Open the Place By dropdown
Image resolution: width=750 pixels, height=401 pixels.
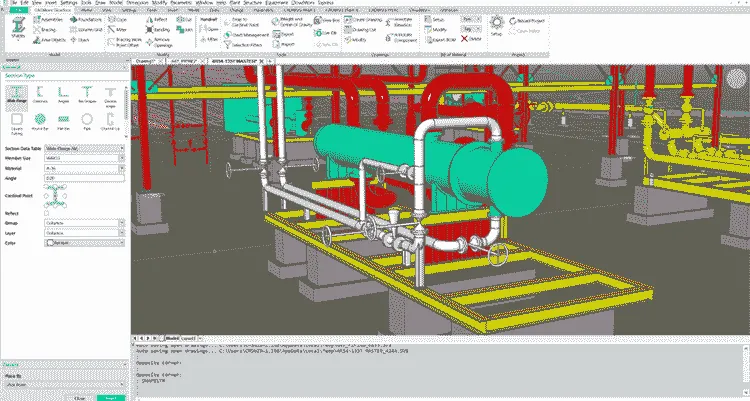[65, 384]
